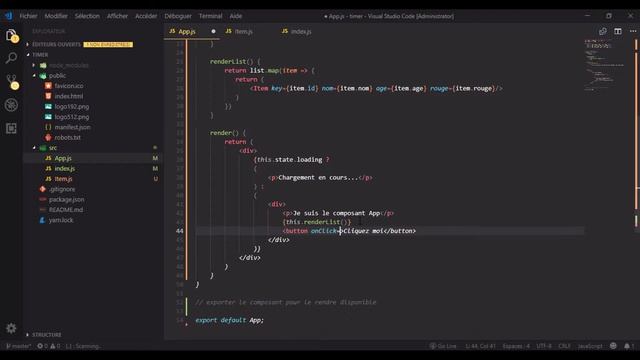Image resolution: width=640 pixels, height=360 pixels.
Task: Select the JavaScript language mode
Action: point(590,346)
